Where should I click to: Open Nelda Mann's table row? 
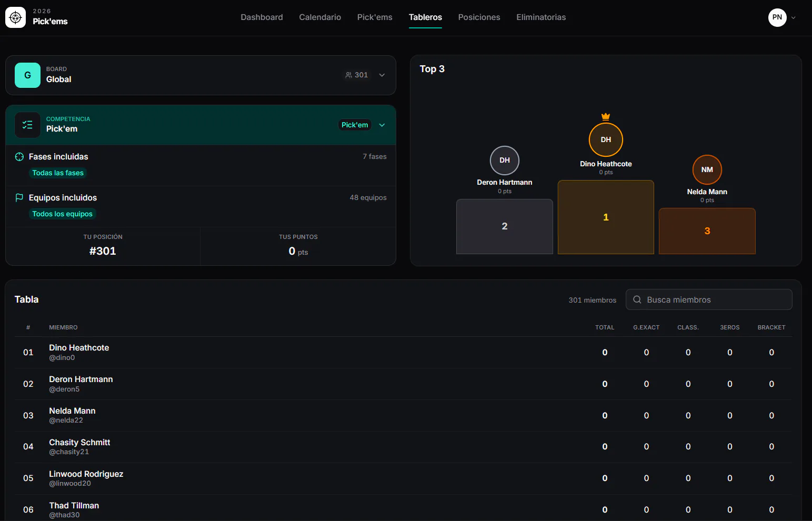click(403, 416)
